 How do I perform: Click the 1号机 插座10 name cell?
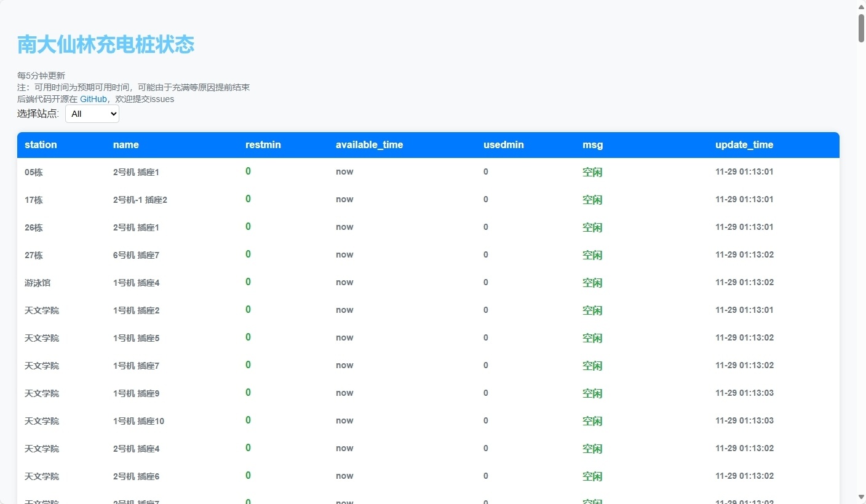point(138,421)
